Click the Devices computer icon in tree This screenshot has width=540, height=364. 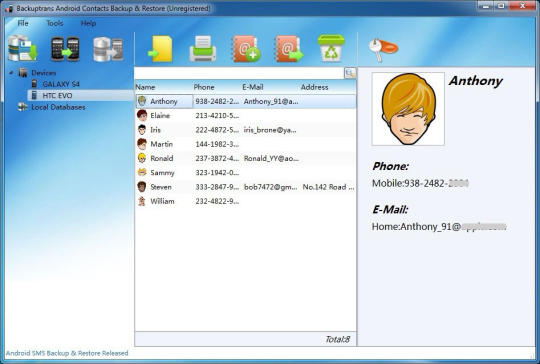click(x=23, y=73)
